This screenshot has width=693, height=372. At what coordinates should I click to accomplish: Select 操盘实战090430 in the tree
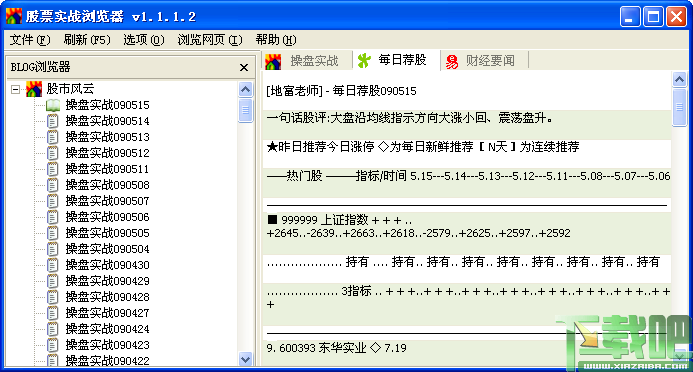tap(107, 265)
